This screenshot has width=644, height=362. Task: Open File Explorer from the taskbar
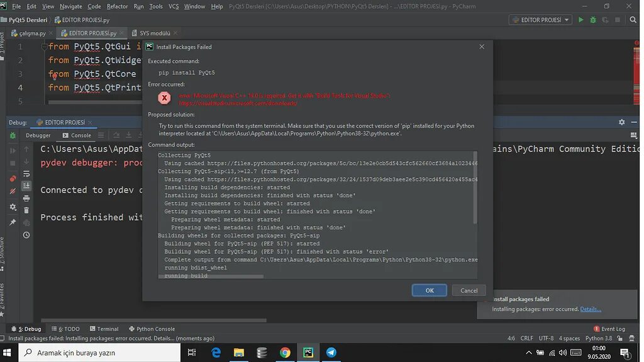pos(238,353)
